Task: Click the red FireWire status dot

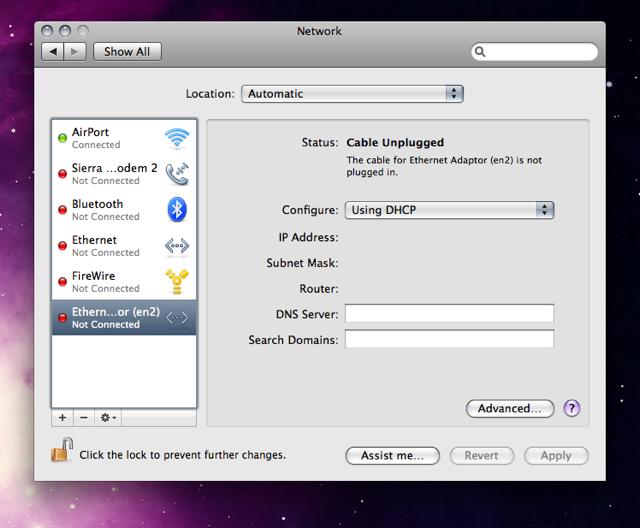Action: point(62,282)
